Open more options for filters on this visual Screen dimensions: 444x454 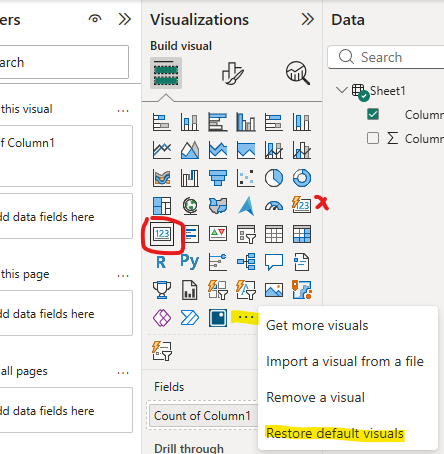pyautogui.click(x=123, y=111)
